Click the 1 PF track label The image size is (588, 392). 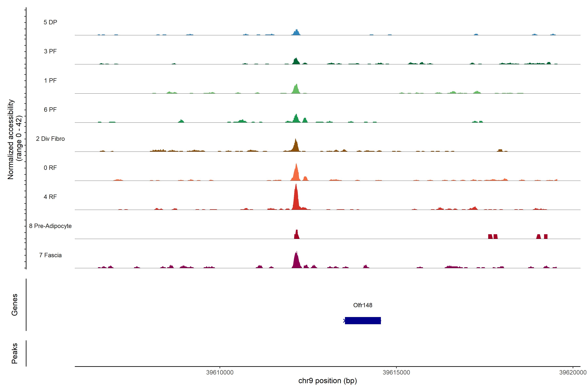[50, 81]
